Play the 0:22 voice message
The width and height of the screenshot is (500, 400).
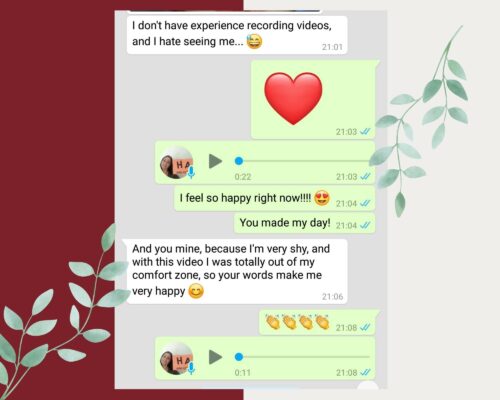point(215,161)
